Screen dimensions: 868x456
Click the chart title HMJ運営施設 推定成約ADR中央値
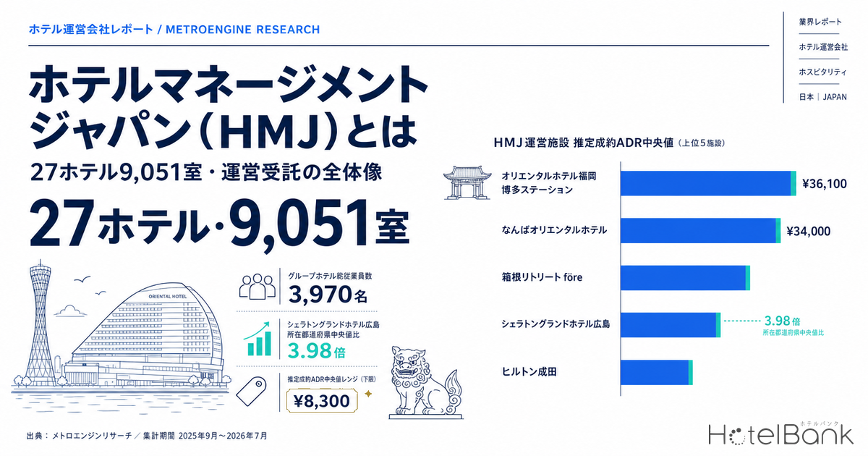(x=583, y=143)
